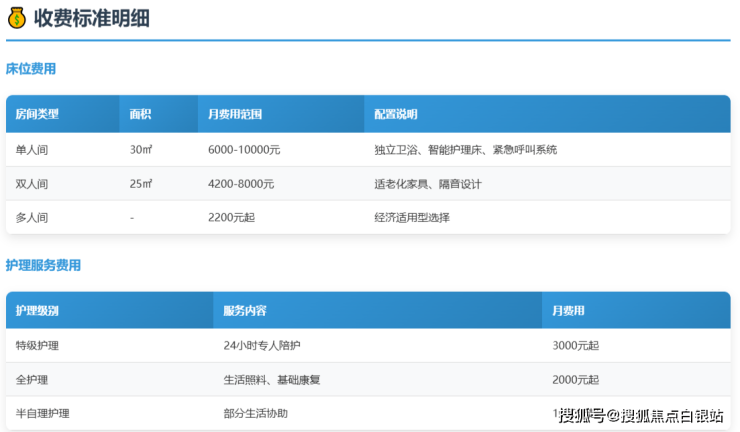Image resolution: width=740 pixels, height=432 pixels.
Task: Select the 床位费用 section heading
Action: click(x=30, y=69)
